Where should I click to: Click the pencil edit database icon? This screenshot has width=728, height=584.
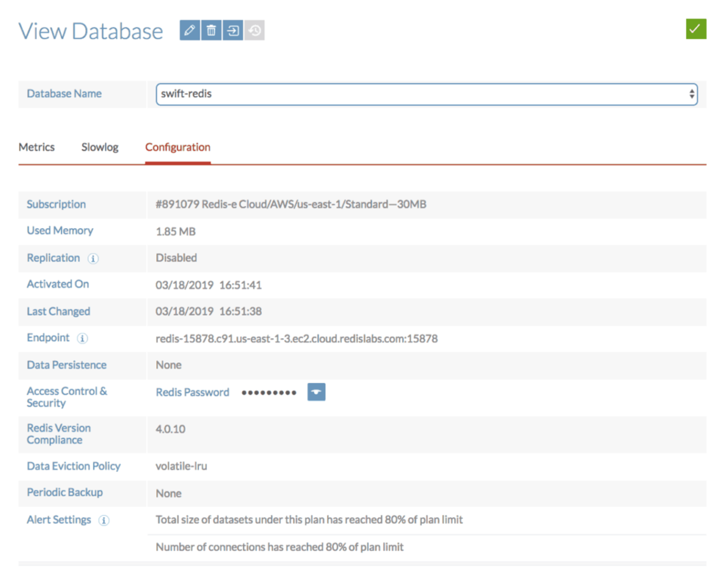[x=190, y=30]
